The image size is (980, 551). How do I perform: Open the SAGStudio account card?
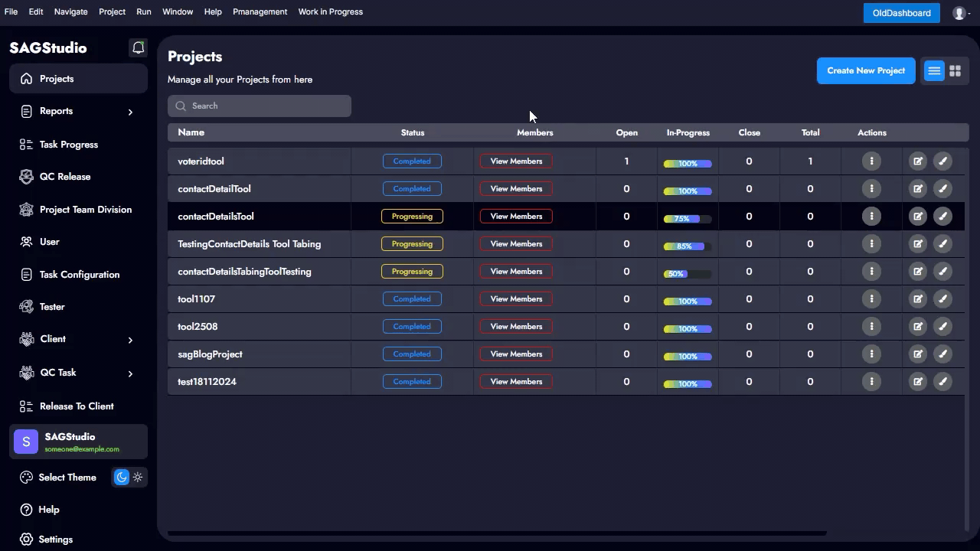click(78, 442)
